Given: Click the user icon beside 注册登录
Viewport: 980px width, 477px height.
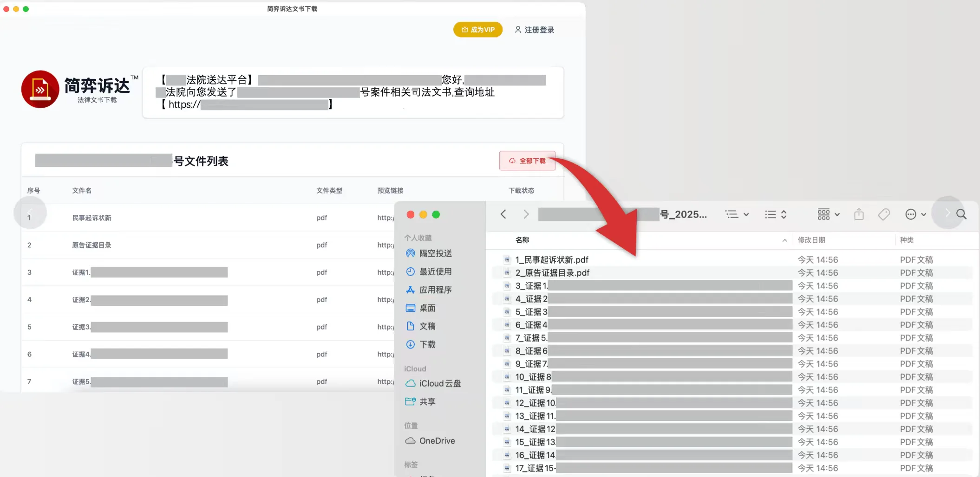Looking at the screenshot, I should pyautogui.click(x=518, y=29).
